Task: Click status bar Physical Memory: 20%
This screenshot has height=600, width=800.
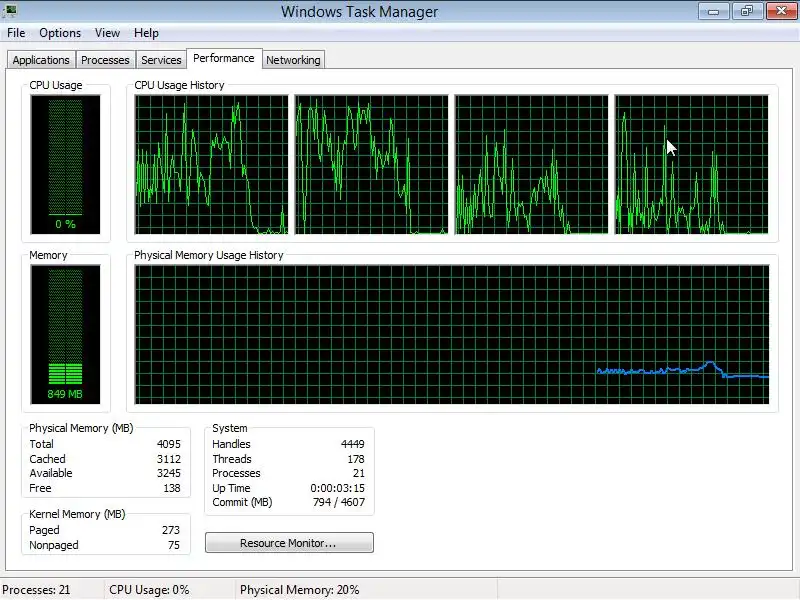Action: click(299, 590)
